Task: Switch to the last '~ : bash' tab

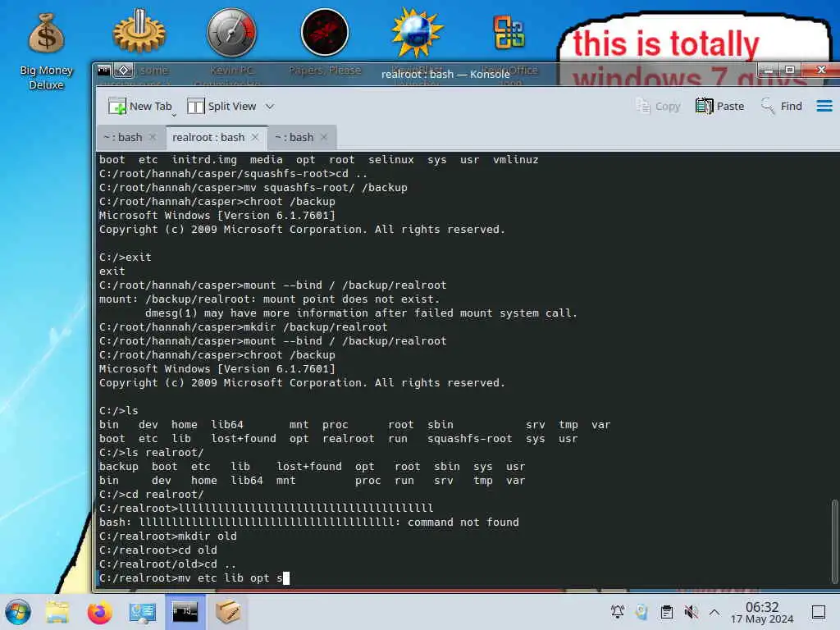Action: (294, 138)
